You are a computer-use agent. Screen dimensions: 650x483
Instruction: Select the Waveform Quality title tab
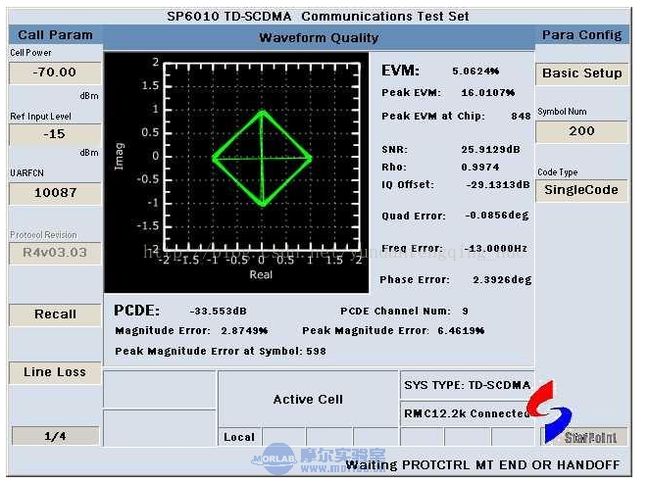coord(319,38)
